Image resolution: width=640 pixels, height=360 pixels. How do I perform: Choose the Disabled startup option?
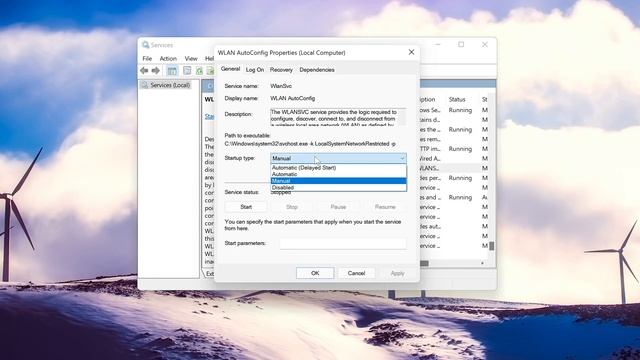pyautogui.click(x=338, y=187)
